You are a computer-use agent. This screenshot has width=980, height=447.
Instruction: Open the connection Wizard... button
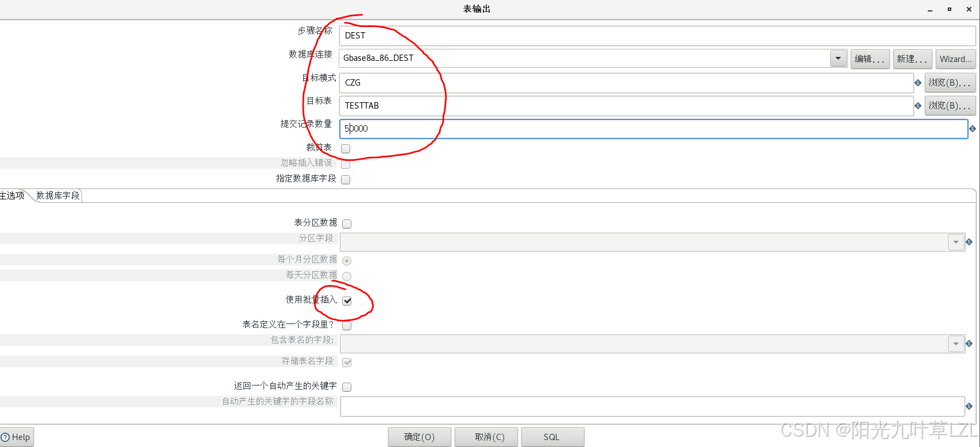coord(955,59)
